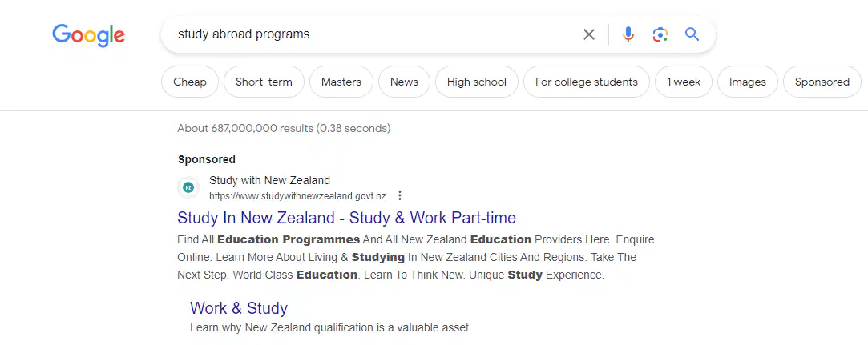Select the Masters filter chip
Viewport: 868px width, 345px height.
(x=341, y=82)
